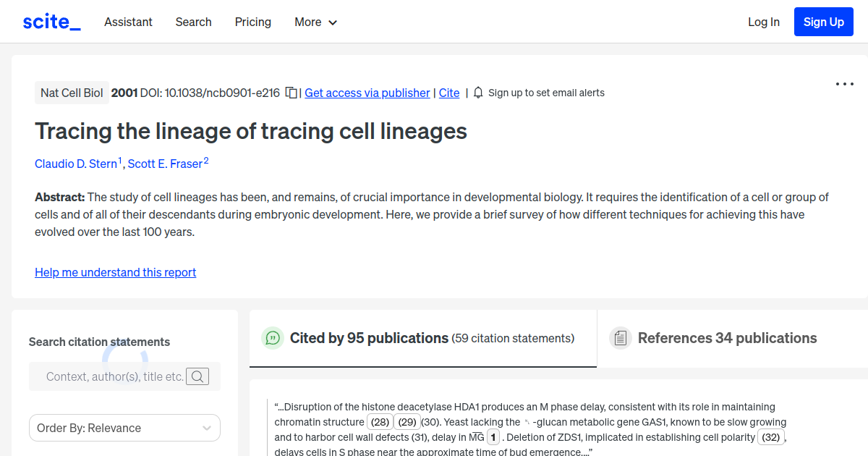Open the Pricing page
Screen dimensions: 868x456
(x=252, y=22)
